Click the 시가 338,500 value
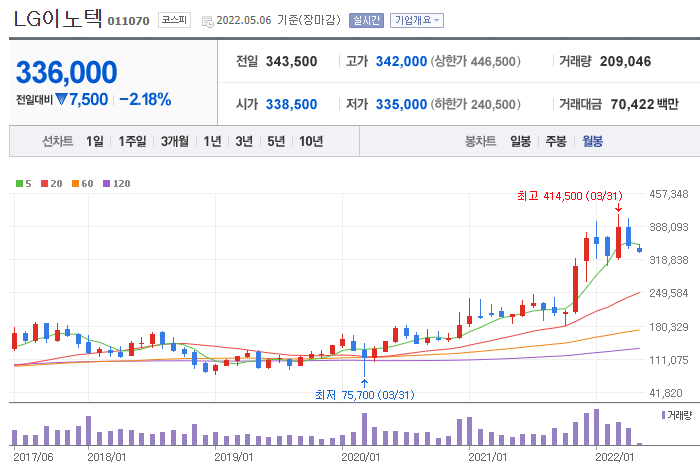700x476 pixels. pyautogui.click(x=291, y=104)
